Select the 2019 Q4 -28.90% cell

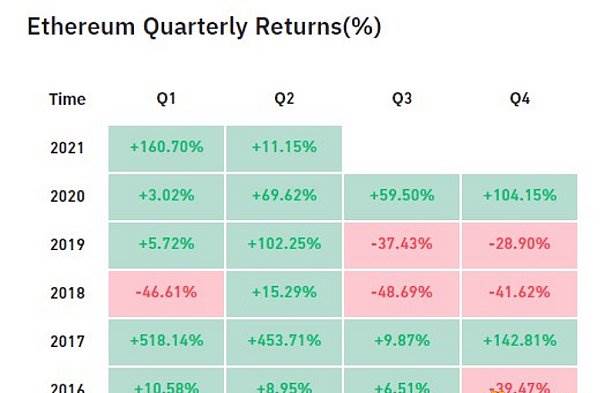click(520, 245)
